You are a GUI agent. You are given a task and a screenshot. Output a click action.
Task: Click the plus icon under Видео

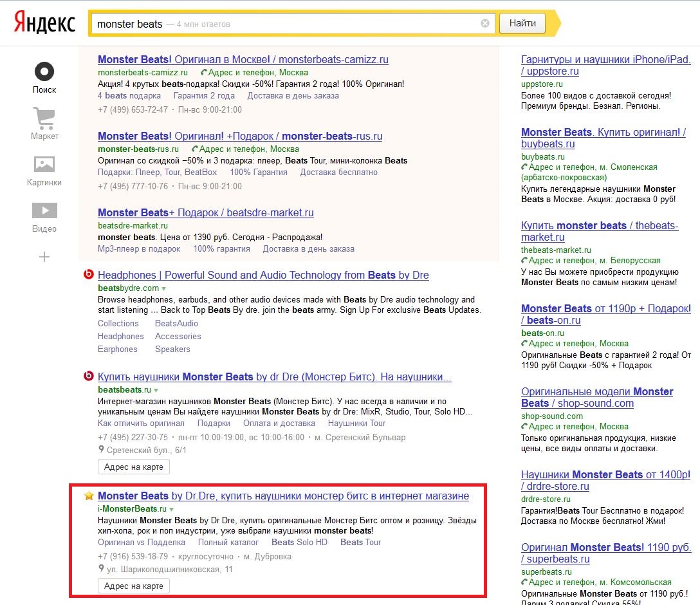tap(44, 257)
